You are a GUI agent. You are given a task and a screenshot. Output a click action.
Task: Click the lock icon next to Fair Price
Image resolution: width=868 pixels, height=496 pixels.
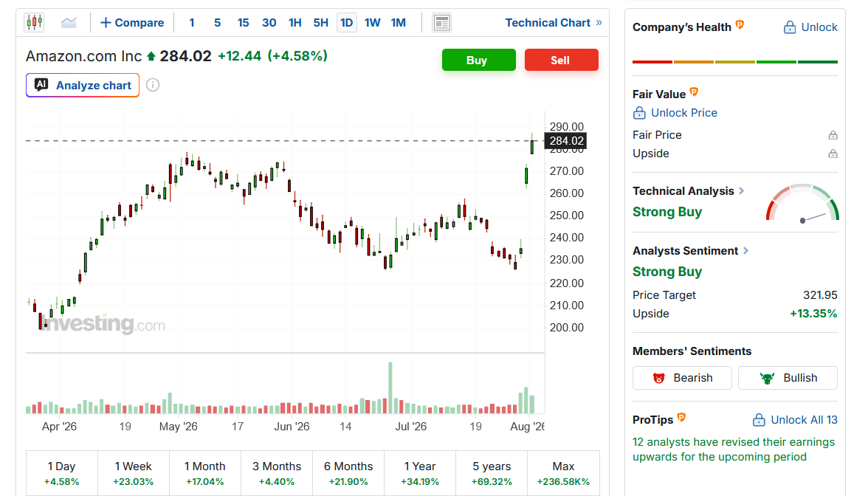833,135
